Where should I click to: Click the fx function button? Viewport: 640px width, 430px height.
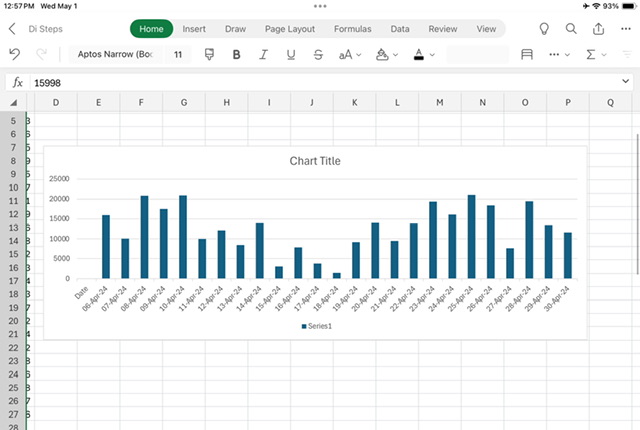point(17,82)
